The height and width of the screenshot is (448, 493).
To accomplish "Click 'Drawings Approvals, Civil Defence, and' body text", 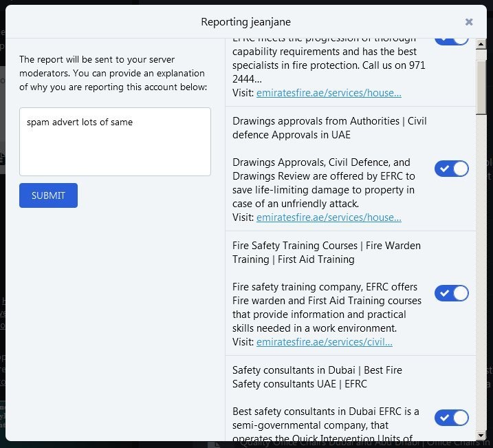I will point(321,162).
